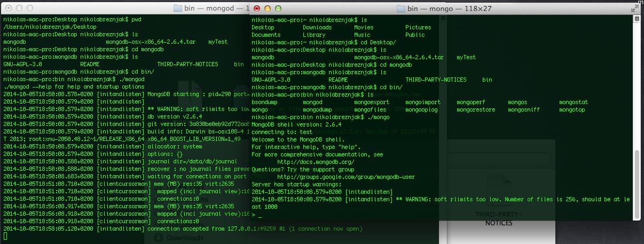The image size is (644, 244).
Task: Click 'allocator: system' line in mongod window
Action: click(x=175, y=146)
